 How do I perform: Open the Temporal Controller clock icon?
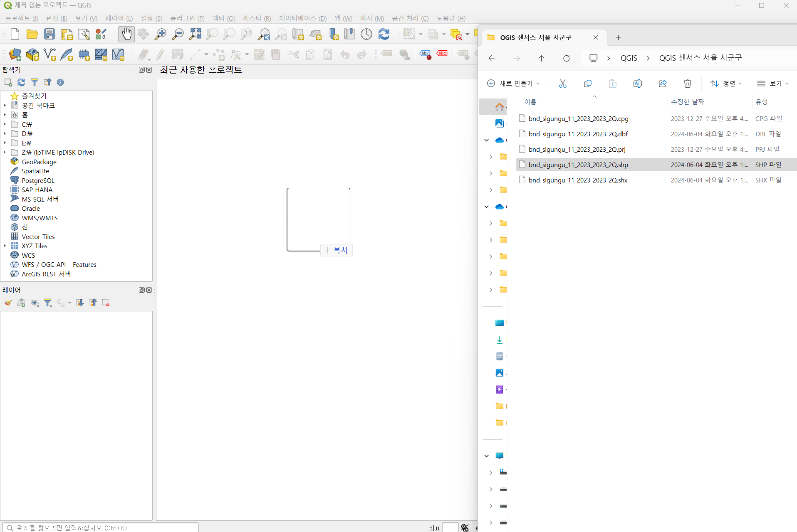pos(366,34)
